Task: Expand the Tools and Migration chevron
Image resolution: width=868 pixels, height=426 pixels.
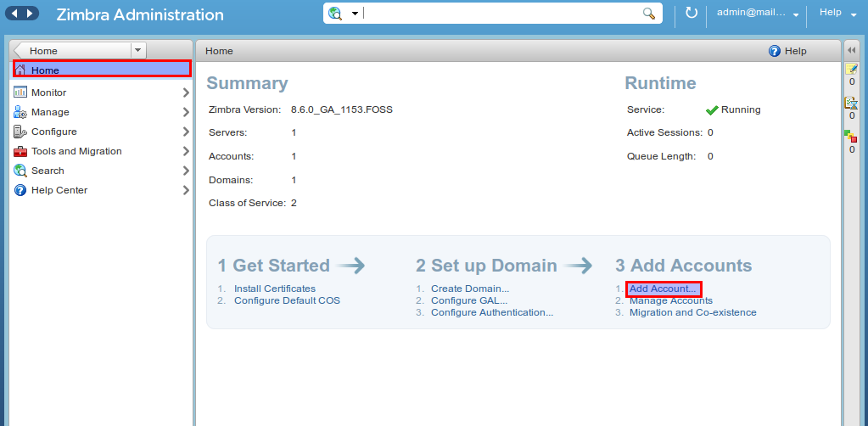Action: (186, 151)
